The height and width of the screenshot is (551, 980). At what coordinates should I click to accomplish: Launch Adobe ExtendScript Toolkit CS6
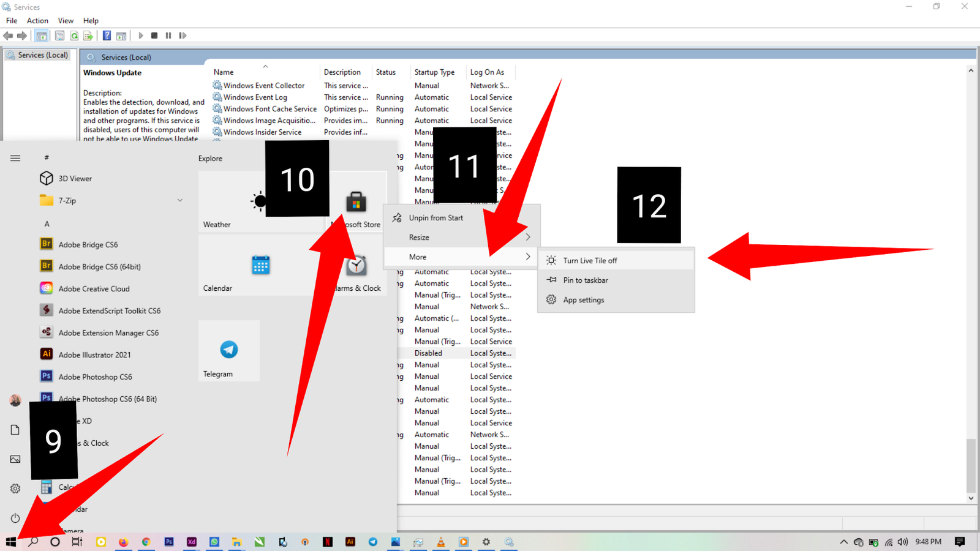[110, 311]
